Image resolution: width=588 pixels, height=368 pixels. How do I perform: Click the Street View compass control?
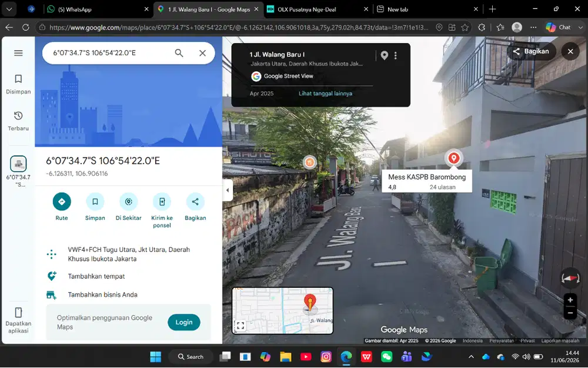[x=570, y=279]
